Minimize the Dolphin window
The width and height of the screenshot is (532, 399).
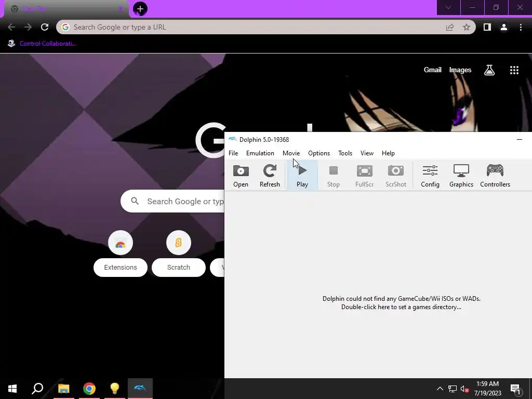click(x=520, y=139)
